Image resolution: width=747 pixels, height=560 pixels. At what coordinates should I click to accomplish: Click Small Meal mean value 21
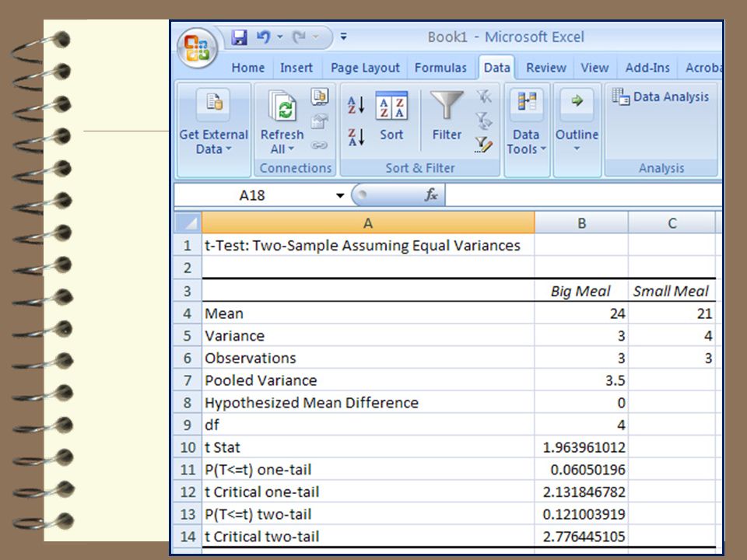click(672, 313)
